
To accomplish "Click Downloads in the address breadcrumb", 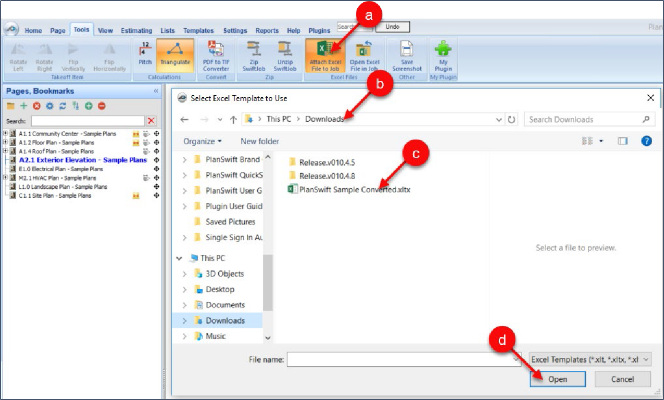I will (x=324, y=119).
